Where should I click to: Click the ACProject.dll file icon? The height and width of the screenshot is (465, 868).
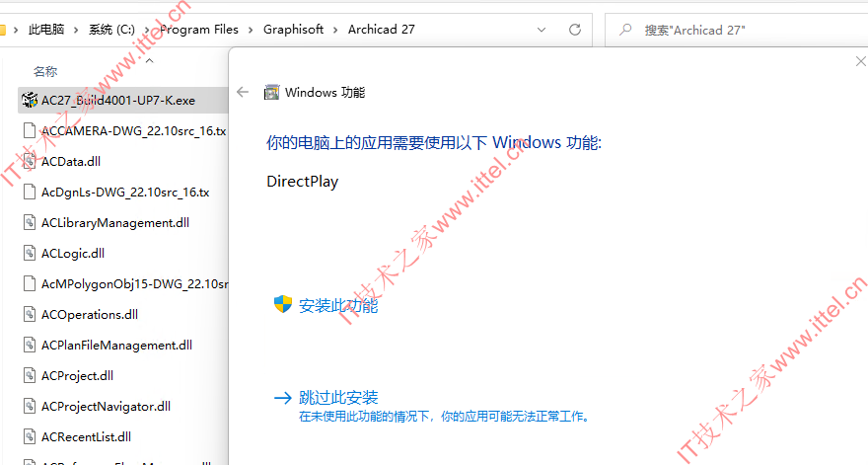(30, 375)
